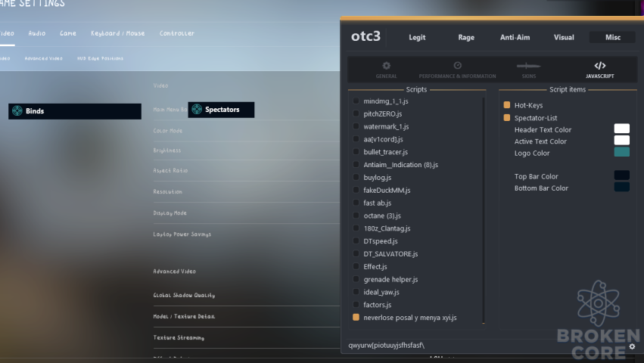Open the Audio settings tab
The width and height of the screenshot is (644, 363).
coord(37,33)
